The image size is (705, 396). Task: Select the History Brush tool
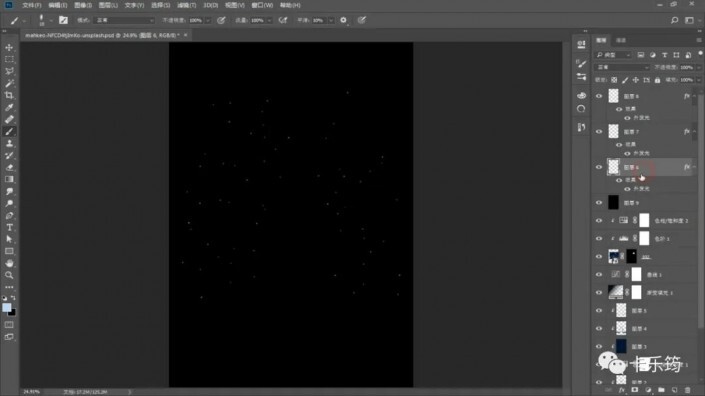(x=9, y=156)
